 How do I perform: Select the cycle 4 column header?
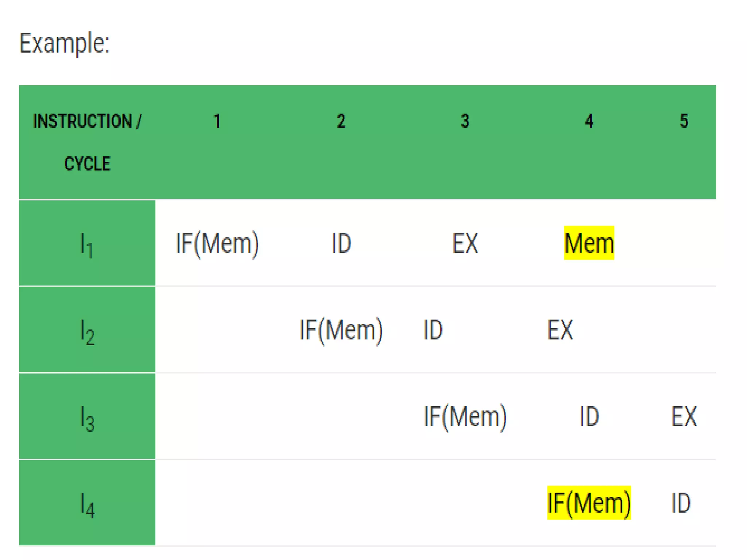click(589, 121)
